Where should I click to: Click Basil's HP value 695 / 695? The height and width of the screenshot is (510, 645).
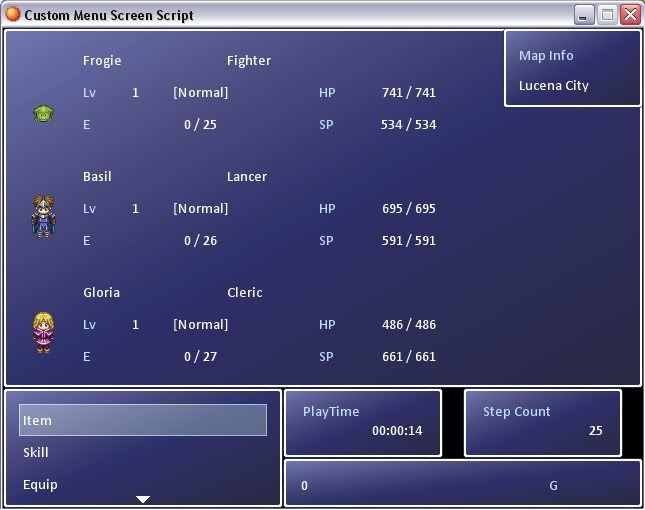[409, 209]
